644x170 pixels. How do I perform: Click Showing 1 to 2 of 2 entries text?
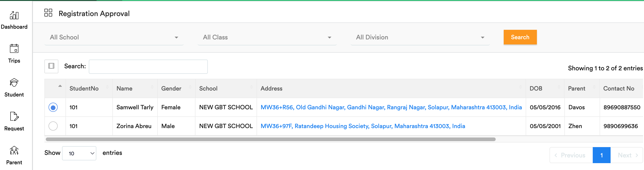(605, 68)
